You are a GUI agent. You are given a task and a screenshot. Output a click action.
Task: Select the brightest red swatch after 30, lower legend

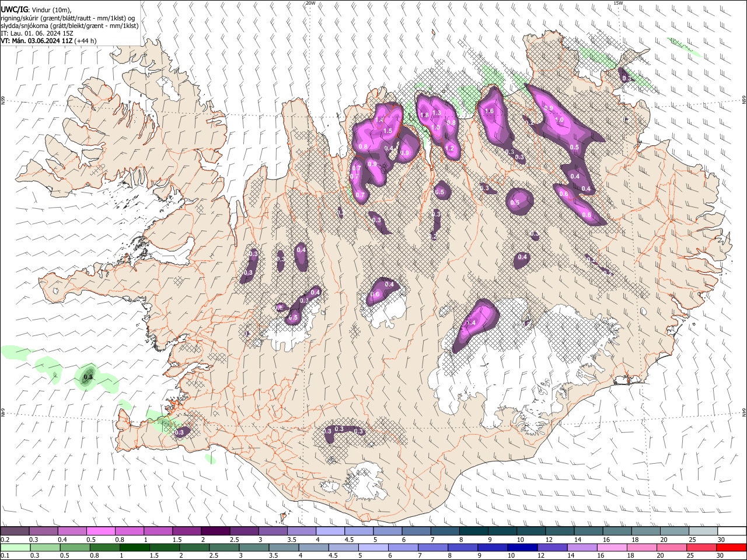click(731, 547)
